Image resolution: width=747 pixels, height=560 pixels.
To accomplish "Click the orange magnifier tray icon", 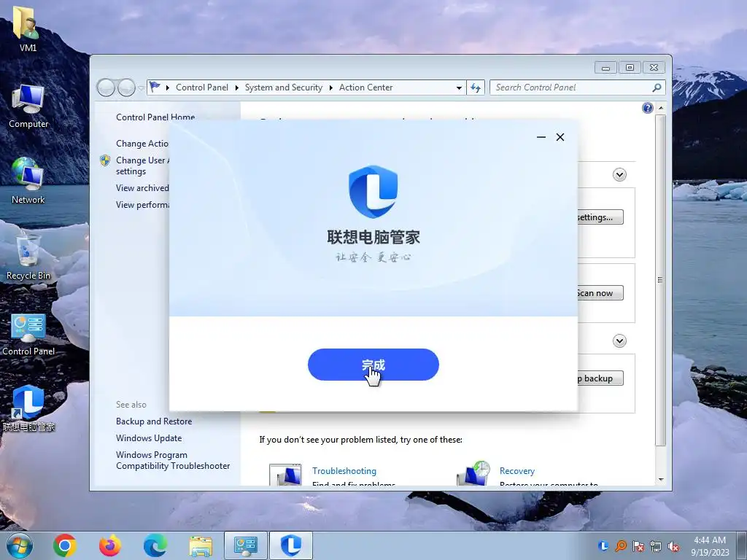I will click(x=621, y=545).
